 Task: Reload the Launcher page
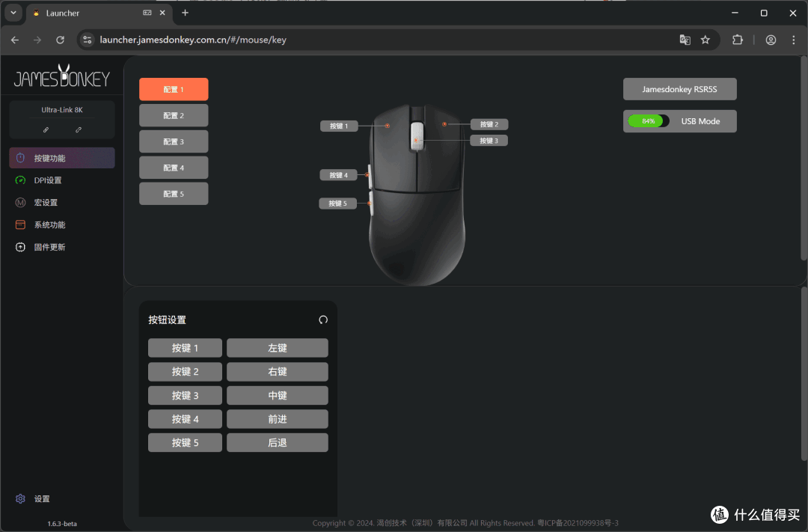[x=61, y=40]
